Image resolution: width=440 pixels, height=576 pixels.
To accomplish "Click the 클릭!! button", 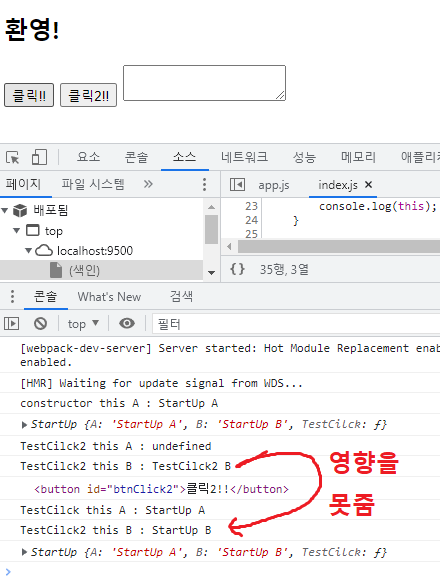I will click(29, 95).
